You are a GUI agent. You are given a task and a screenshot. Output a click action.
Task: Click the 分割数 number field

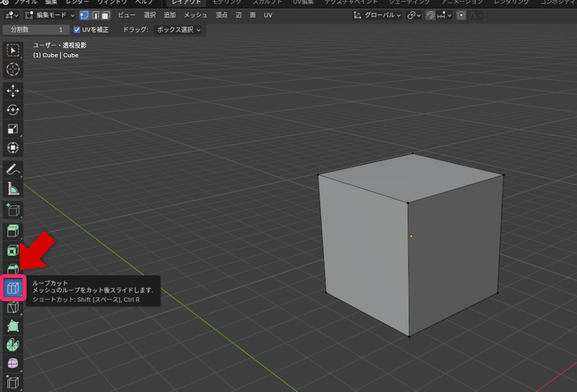pos(36,30)
